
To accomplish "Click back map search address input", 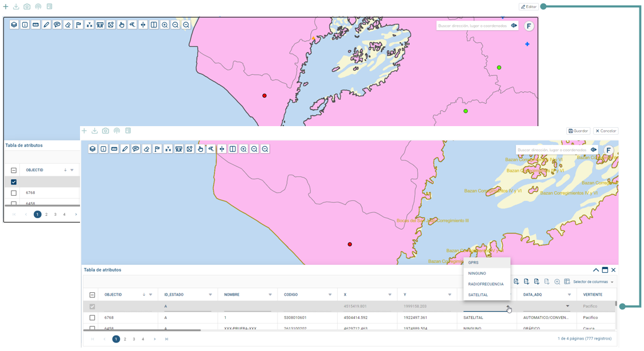I will tap(473, 26).
